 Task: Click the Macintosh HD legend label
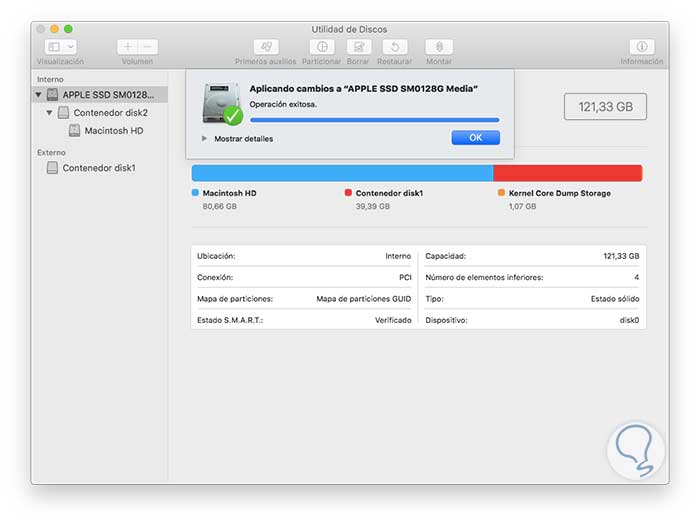point(229,193)
